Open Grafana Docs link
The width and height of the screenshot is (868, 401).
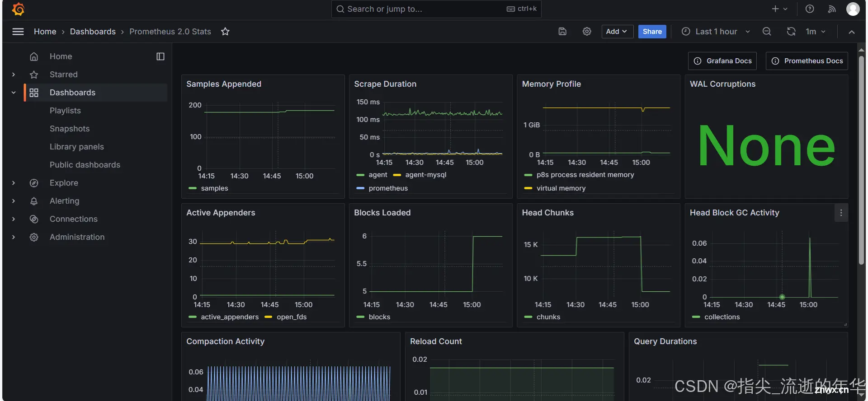click(x=722, y=61)
